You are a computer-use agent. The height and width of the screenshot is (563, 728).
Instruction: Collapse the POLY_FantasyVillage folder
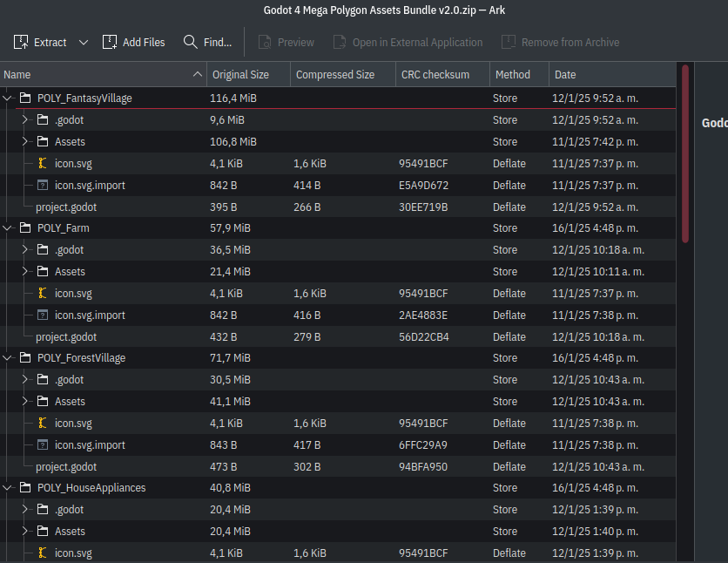tap(7, 98)
